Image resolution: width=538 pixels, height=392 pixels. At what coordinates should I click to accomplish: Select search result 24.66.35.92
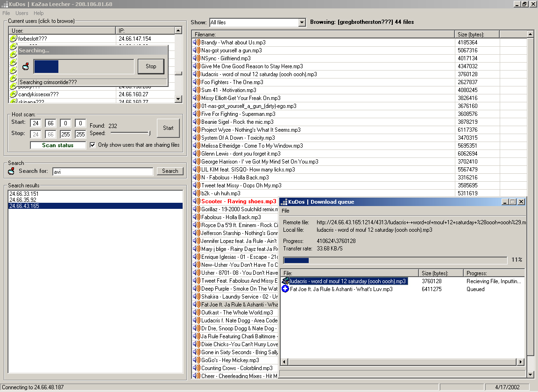95,200
